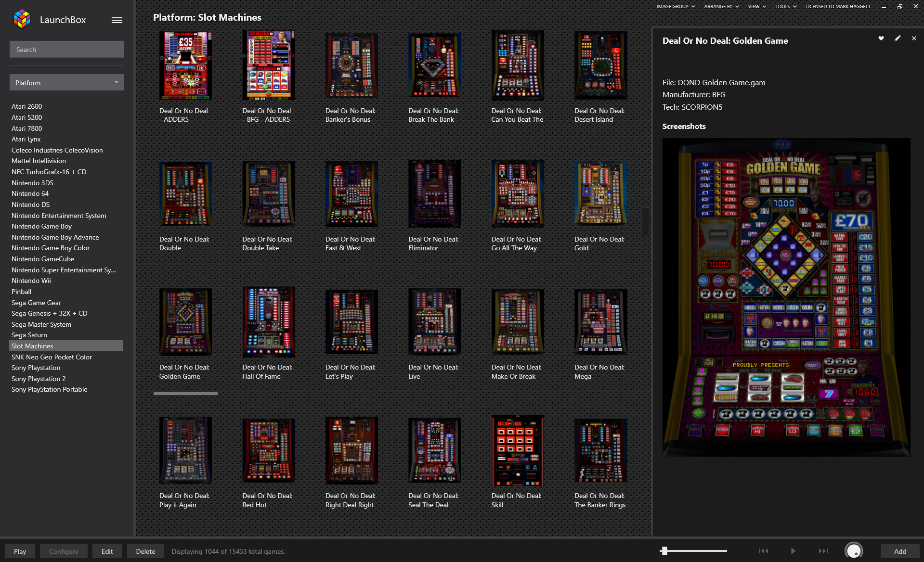Select Double Take game thumbnail

269,194
